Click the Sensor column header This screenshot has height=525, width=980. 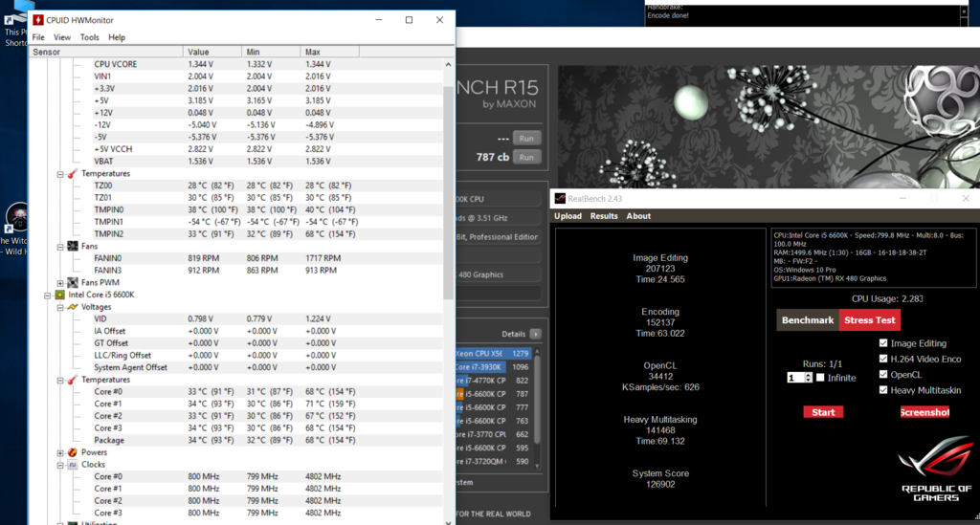point(106,52)
